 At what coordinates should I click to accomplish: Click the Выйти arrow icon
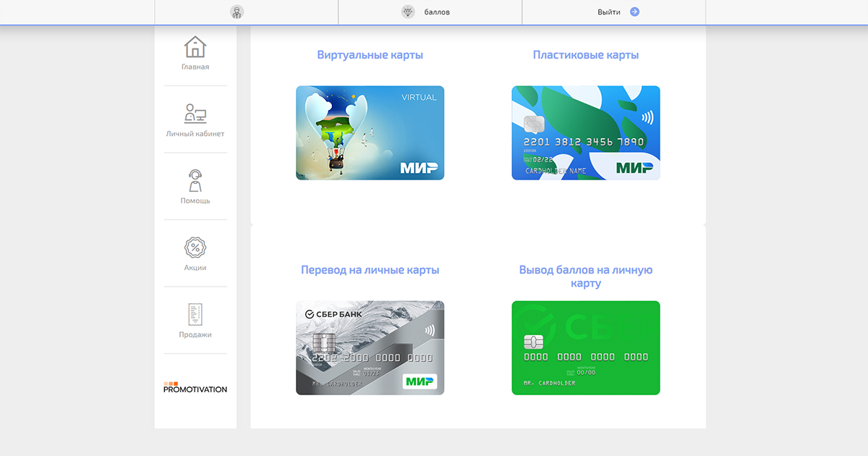click(634, 12)
